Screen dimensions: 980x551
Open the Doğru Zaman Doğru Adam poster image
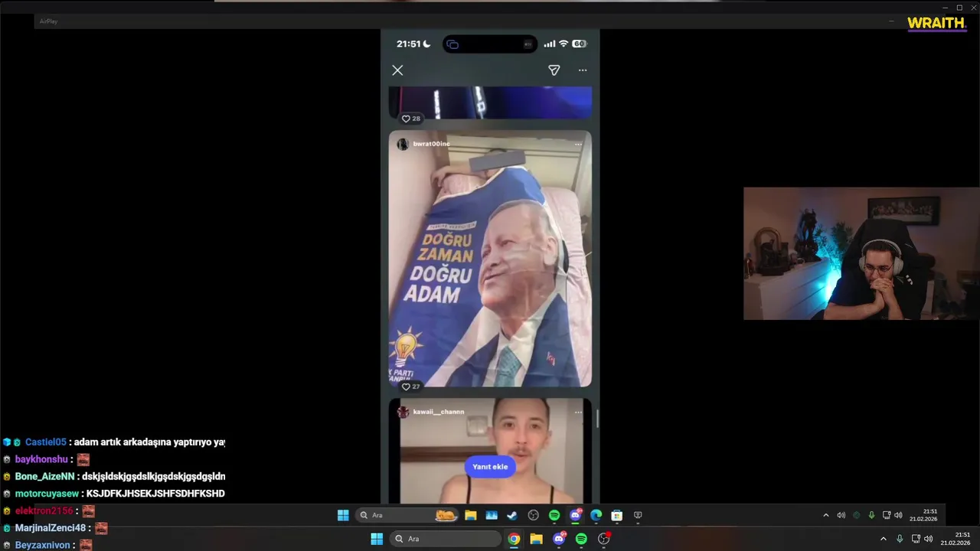click(x=490, y=259)
